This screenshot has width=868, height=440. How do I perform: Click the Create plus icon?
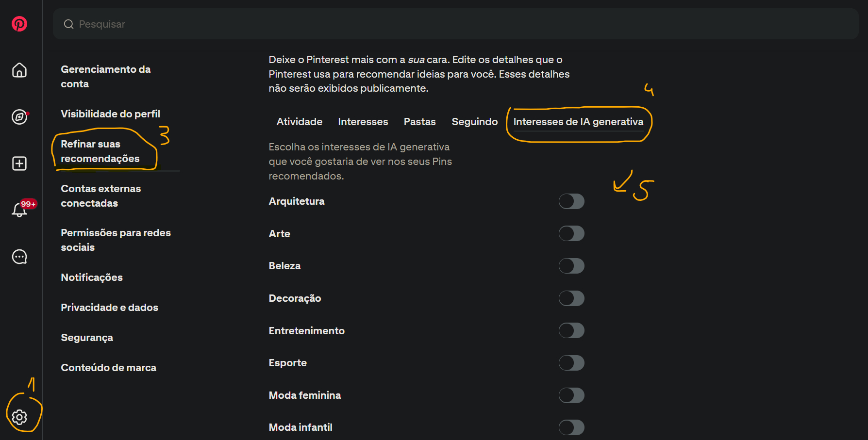click(19, 163)
